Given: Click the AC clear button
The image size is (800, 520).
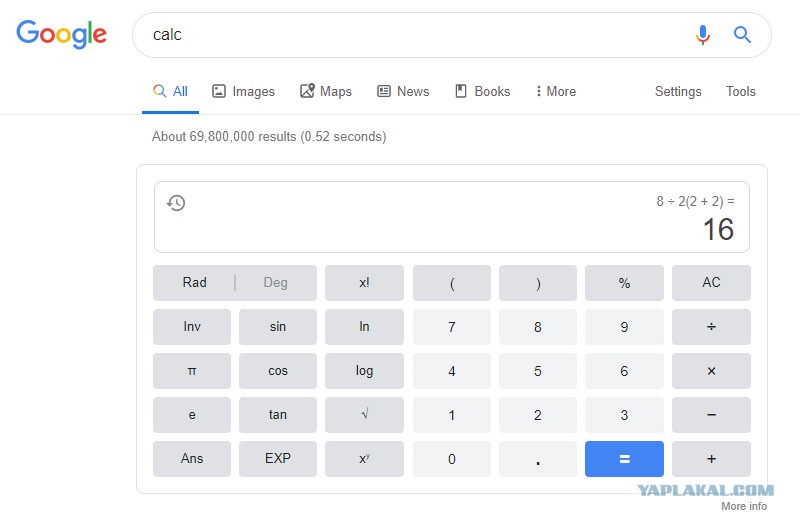Looking at the screenshot, I should tap(711, 283).
